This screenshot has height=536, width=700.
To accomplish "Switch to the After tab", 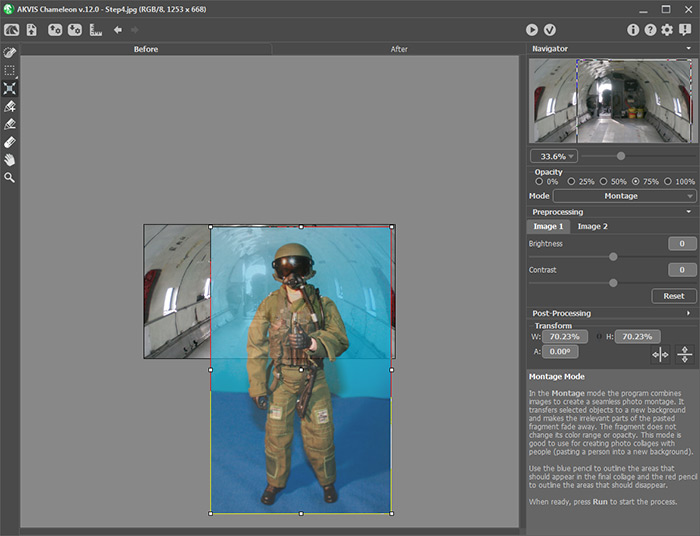I will pyautogui.click(x=399, y=49).
